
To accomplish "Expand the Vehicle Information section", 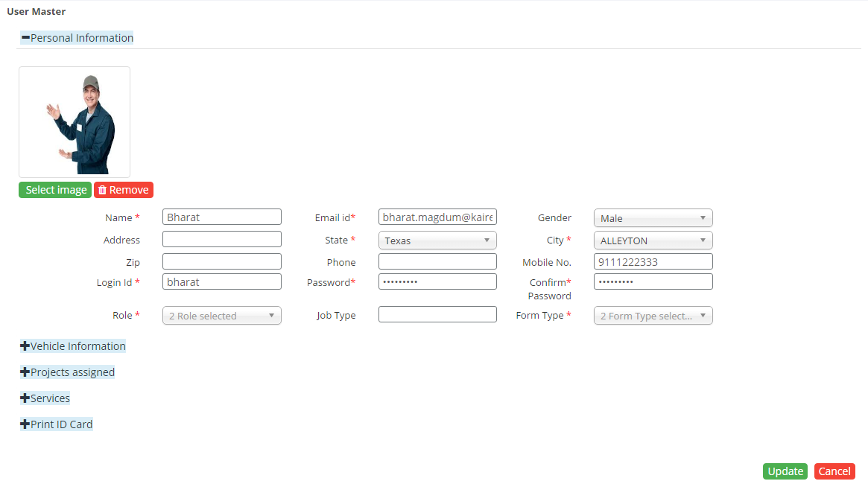I will [73, 346].
